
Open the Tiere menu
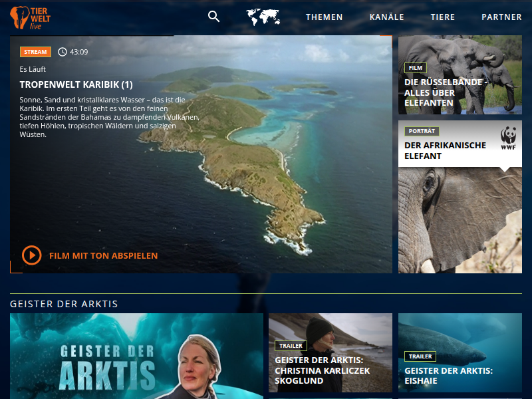tap(443, 17)
